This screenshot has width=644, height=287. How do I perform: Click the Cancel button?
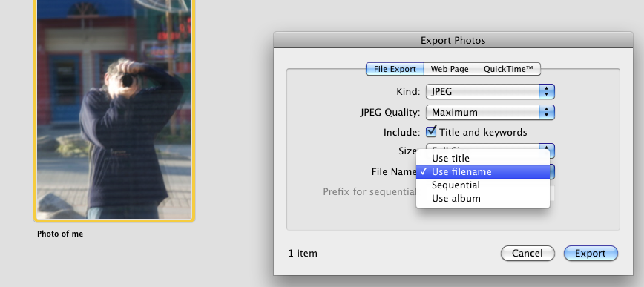528,254
